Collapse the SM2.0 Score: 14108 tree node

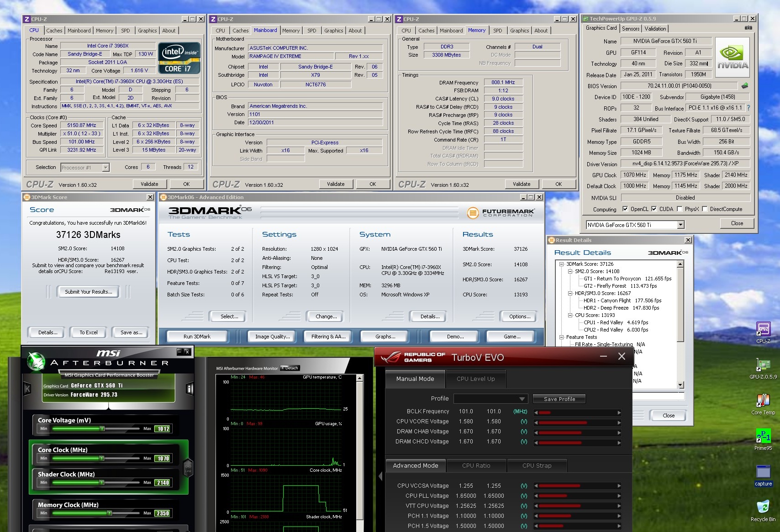(570, 271)
